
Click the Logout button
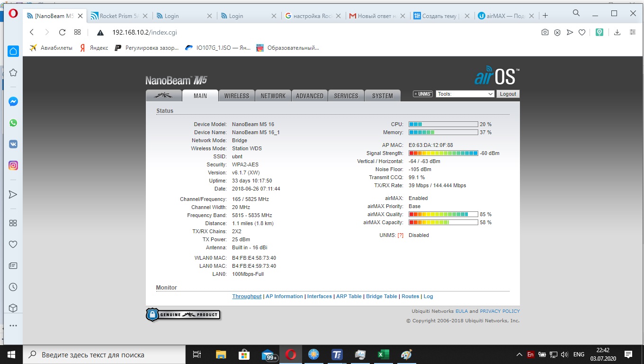508,94
